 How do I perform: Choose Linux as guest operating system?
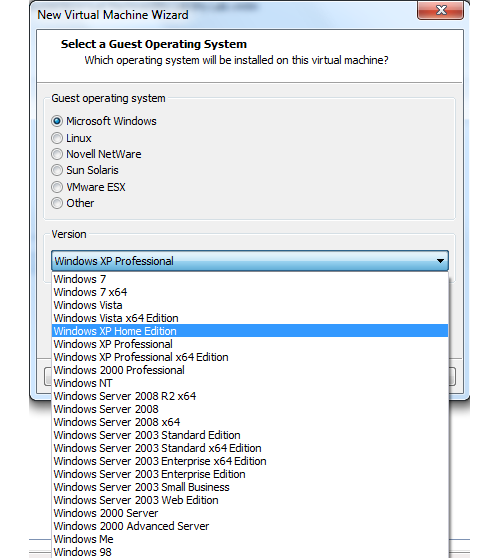[x=57, y=138]
